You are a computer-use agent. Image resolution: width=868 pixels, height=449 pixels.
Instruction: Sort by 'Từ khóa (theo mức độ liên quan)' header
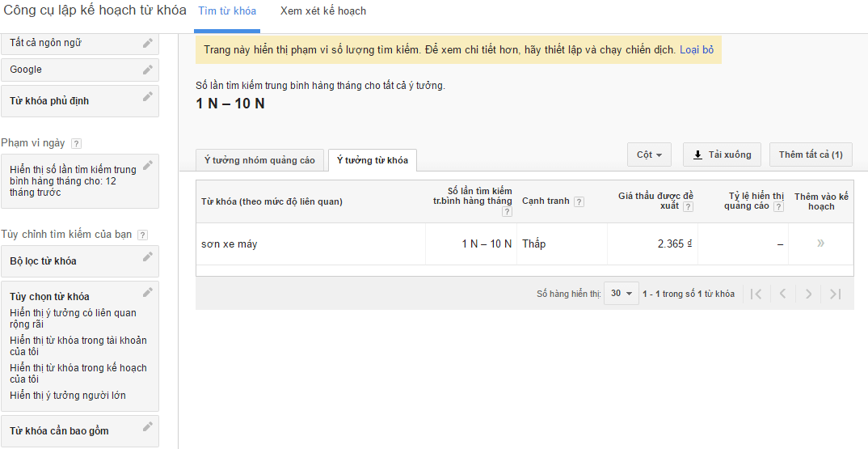click(272, 201)
